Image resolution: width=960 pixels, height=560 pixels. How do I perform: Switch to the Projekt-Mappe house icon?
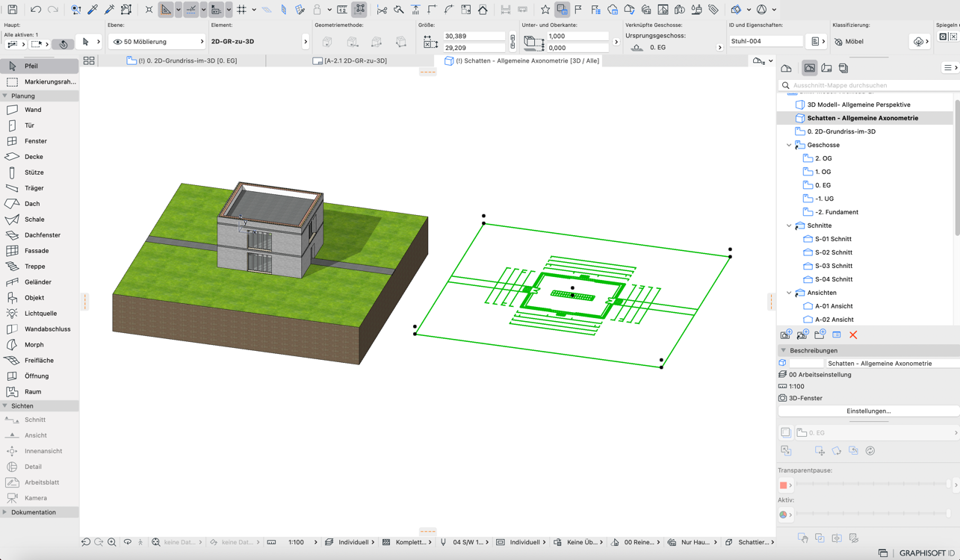(x=786, y=68)
